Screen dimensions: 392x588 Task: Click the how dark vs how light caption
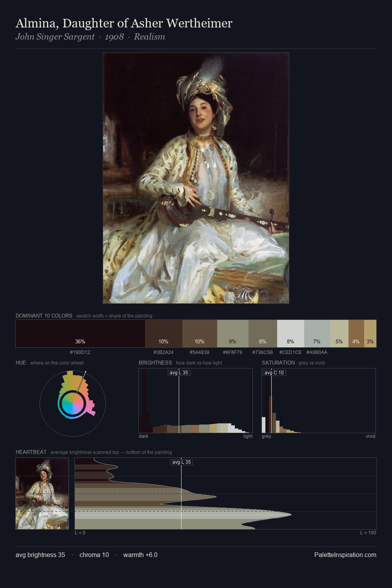(x=199, y=363)
